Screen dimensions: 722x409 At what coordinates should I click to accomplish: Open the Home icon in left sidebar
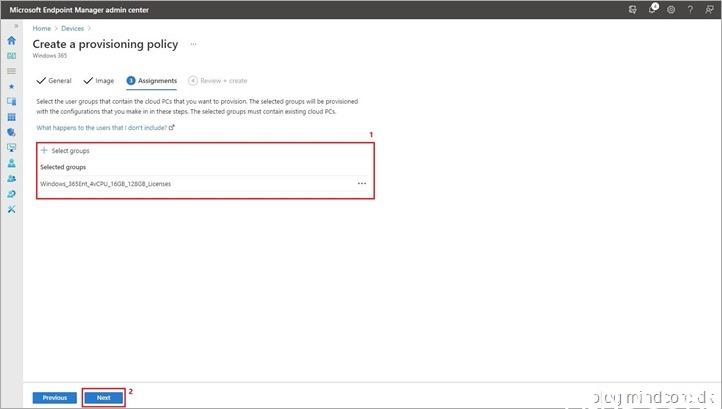click(x=12, y=41)
